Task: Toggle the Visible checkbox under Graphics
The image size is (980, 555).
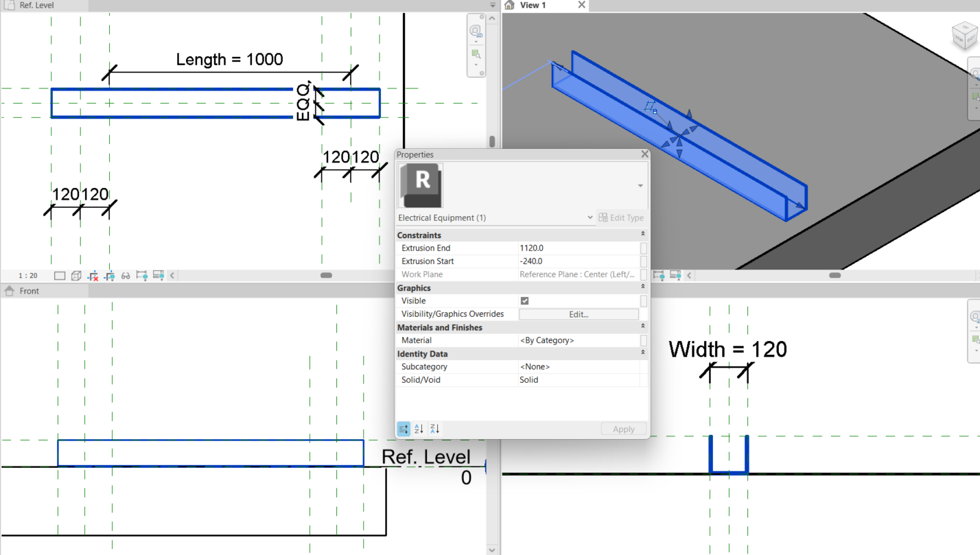Action: tap(525, 300)
